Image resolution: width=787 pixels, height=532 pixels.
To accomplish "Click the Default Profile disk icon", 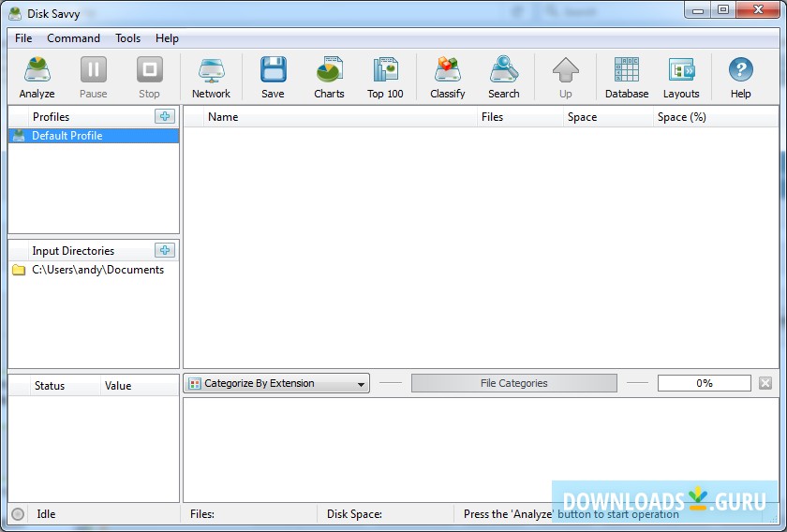I will coord(19,136).
